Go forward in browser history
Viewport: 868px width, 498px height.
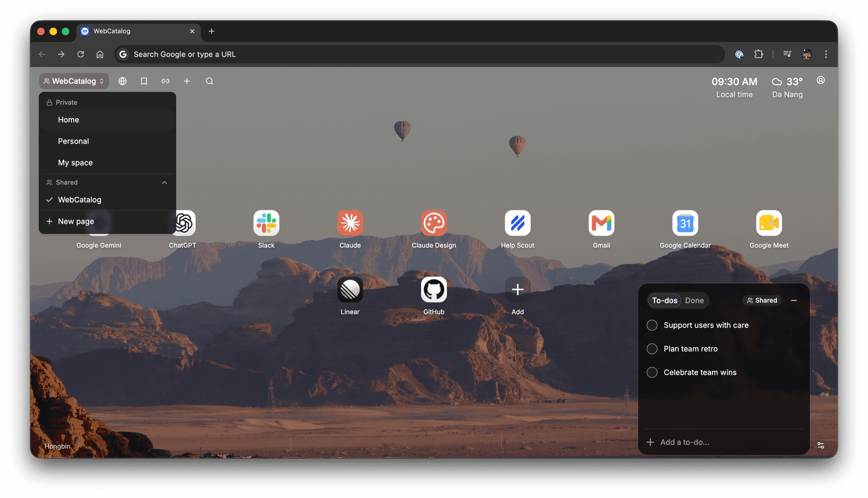[x=61, y=54]
